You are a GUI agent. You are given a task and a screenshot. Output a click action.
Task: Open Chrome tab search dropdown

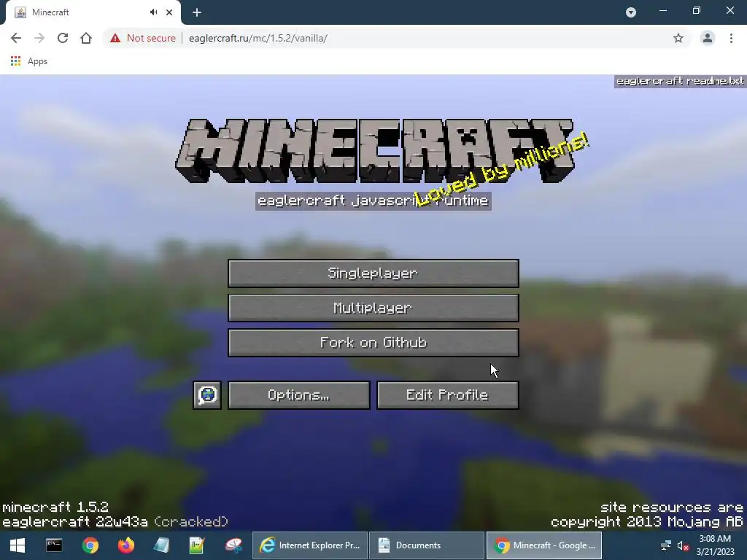click(x=631, y=12)
